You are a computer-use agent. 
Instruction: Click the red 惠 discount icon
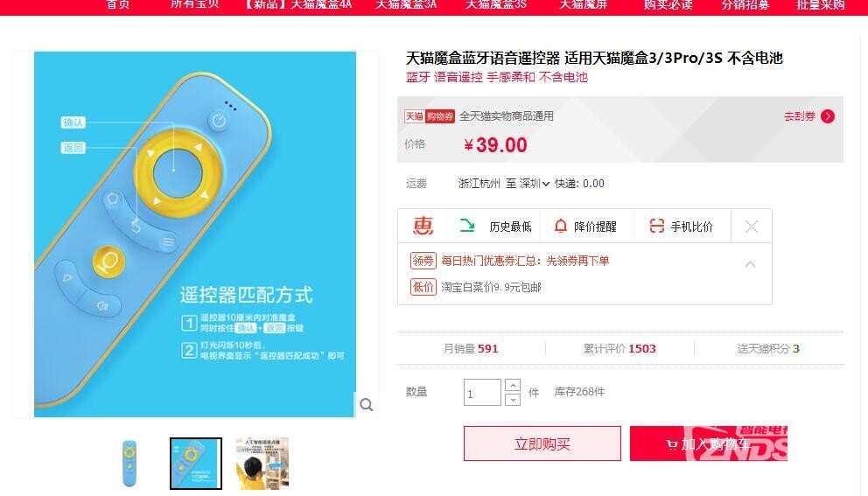click(423, 226)
